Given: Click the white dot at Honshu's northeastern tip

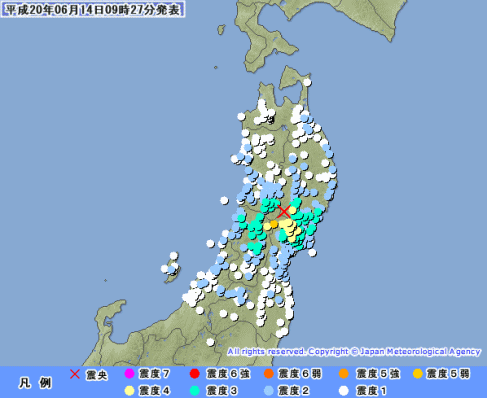Looking at the screenshot, I should tap(307, 82).
